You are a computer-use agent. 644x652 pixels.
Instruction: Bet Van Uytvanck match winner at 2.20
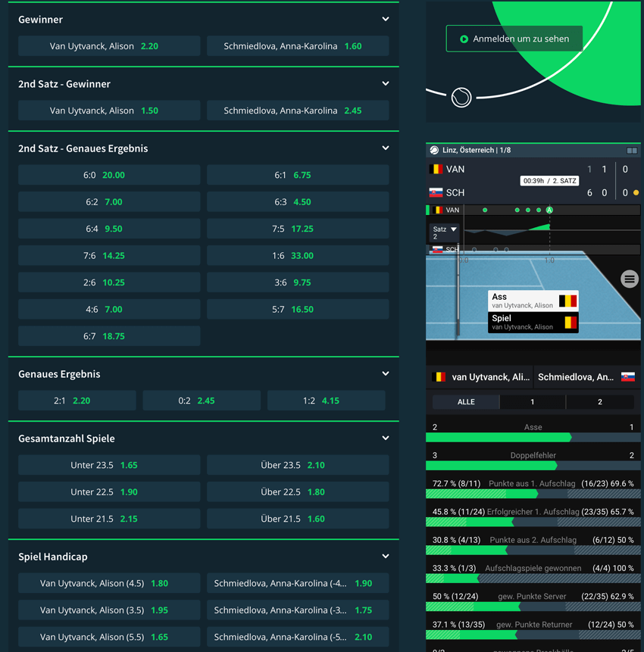click(x=109, y=46)
